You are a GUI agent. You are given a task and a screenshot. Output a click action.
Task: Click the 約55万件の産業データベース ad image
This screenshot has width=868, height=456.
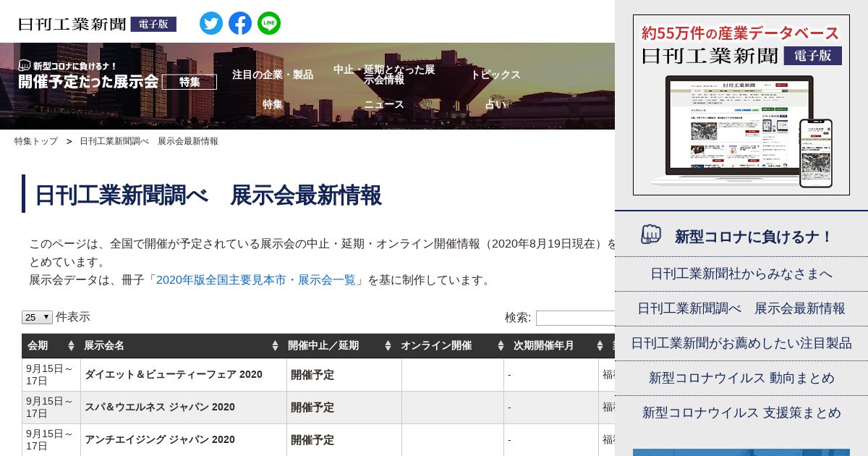pos(741,105)
